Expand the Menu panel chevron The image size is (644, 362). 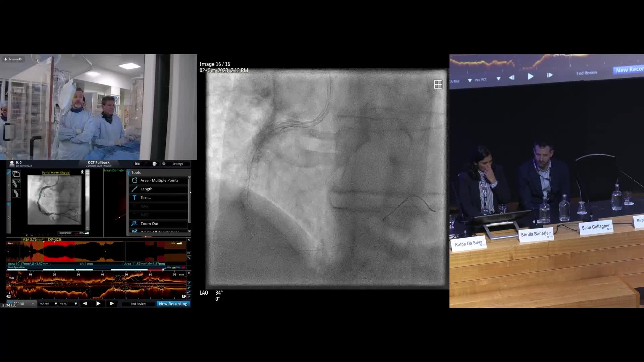click(33, 304)
